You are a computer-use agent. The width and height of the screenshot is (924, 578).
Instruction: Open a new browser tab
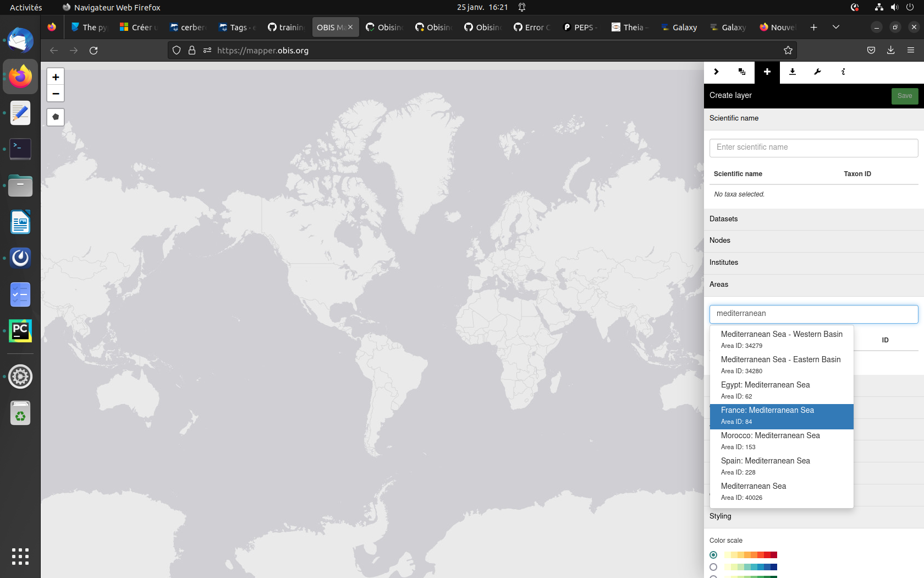[814, 28]
